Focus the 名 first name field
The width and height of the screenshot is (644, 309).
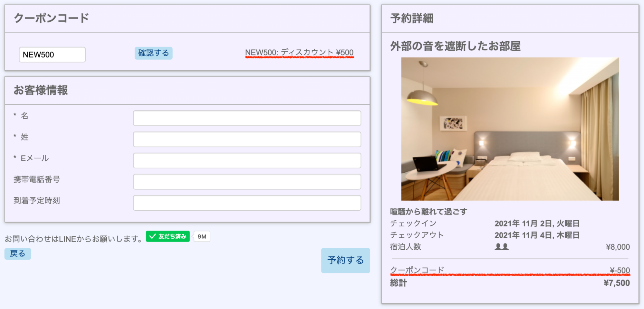[247, 118]
